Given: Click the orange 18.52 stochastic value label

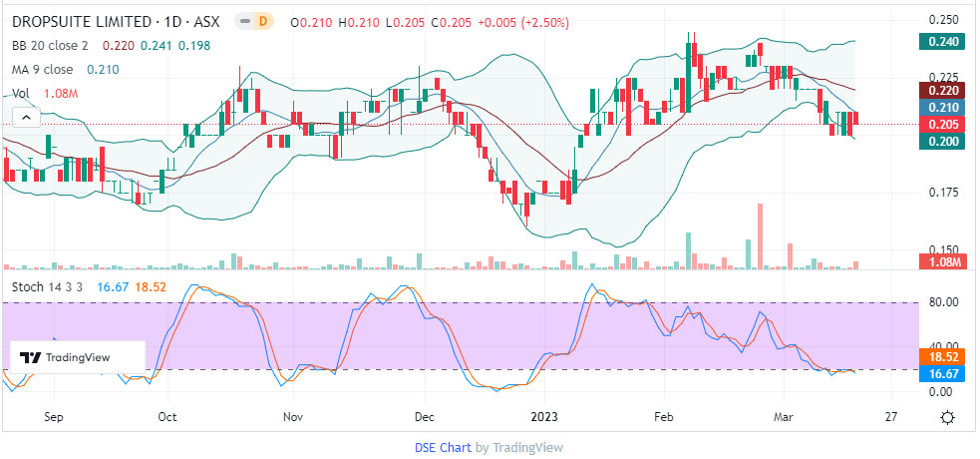Looking at the screenshot, I should pyautogui.click(x=943, y=355).
